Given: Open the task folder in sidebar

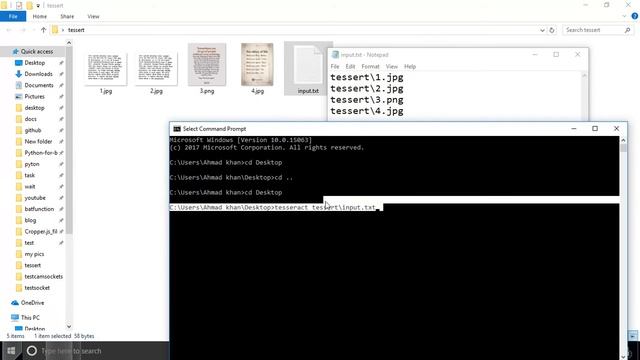Looking at the screenshot, I should point(29,175).
